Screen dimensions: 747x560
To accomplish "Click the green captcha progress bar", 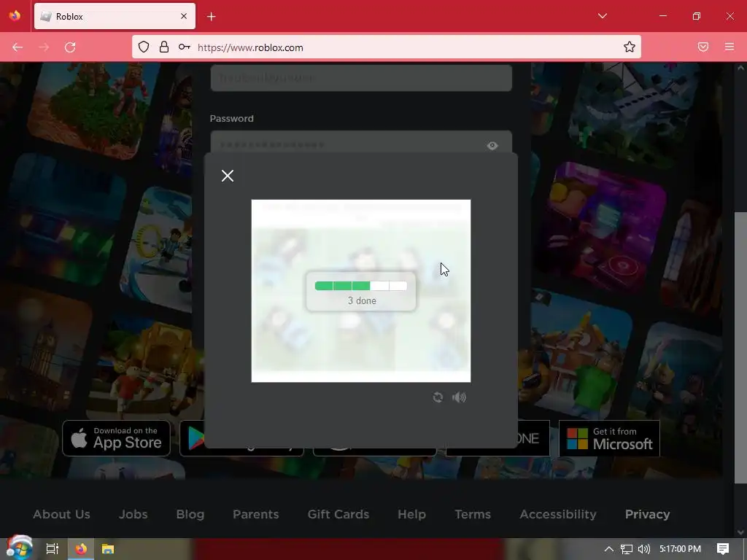I will [361, 286].
